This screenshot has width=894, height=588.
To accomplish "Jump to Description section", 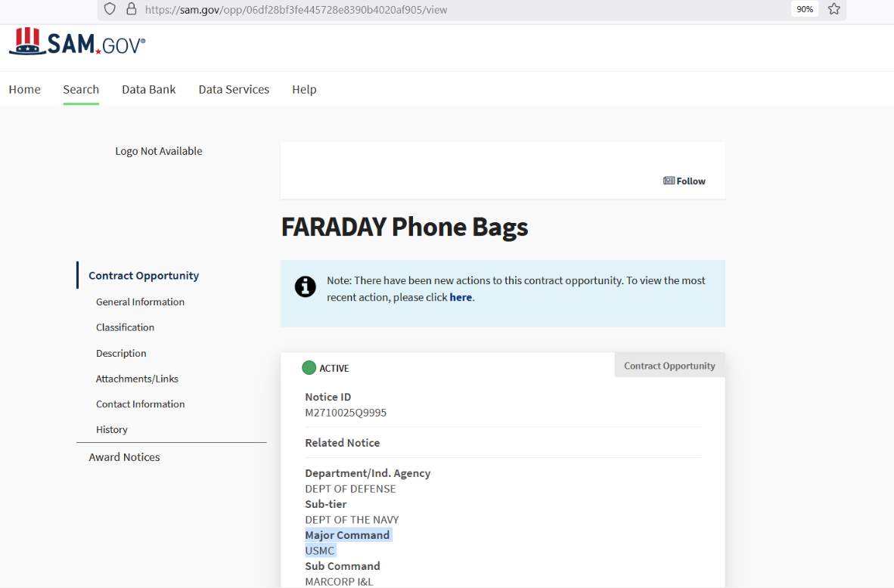I will pos(122,353).
